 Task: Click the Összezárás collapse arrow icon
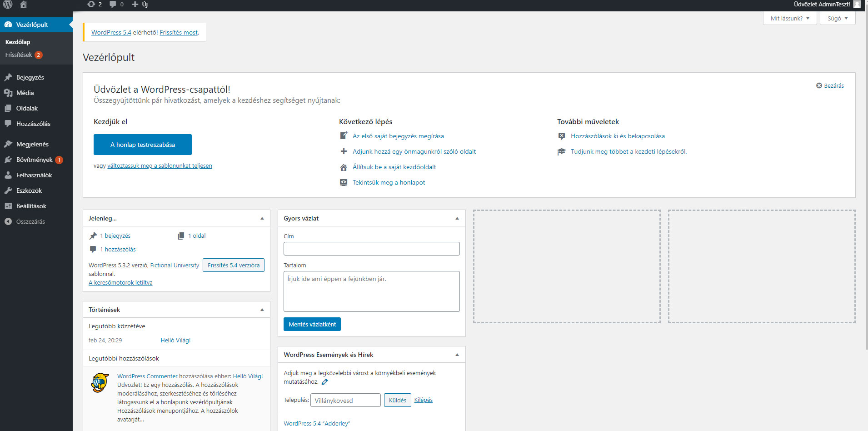click(x=8, y=221)
